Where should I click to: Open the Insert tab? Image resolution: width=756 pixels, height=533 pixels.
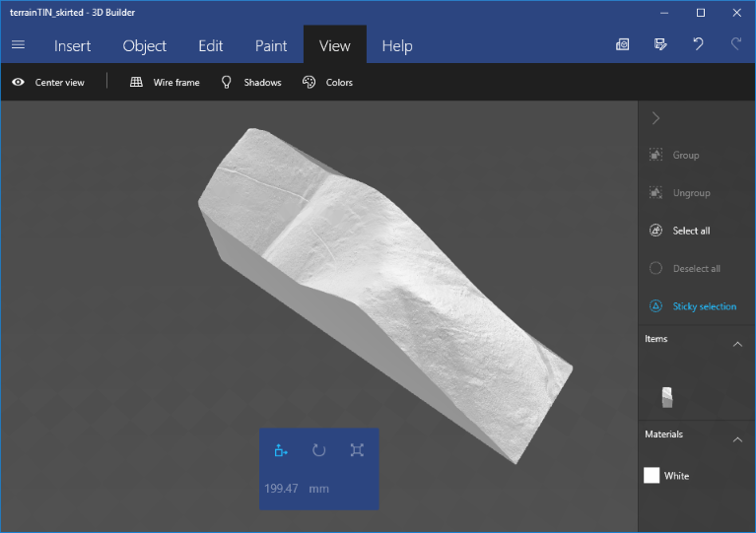(x=72, y=45)
